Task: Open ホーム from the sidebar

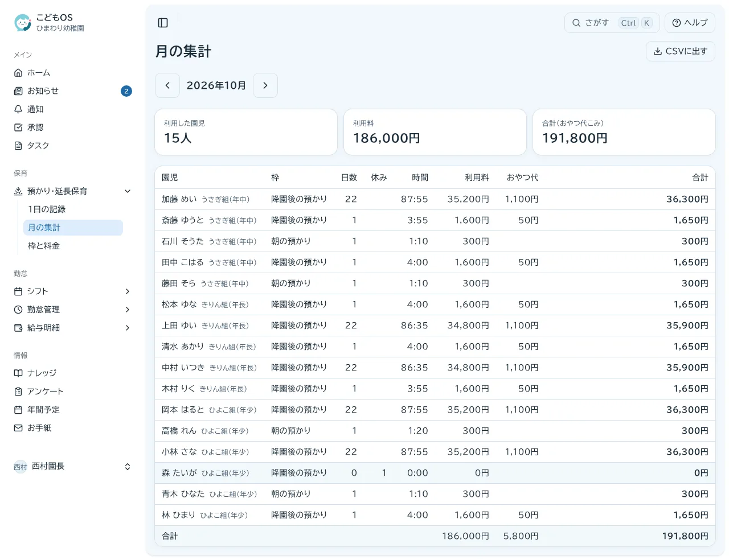Action: click(x=73, y=73)
